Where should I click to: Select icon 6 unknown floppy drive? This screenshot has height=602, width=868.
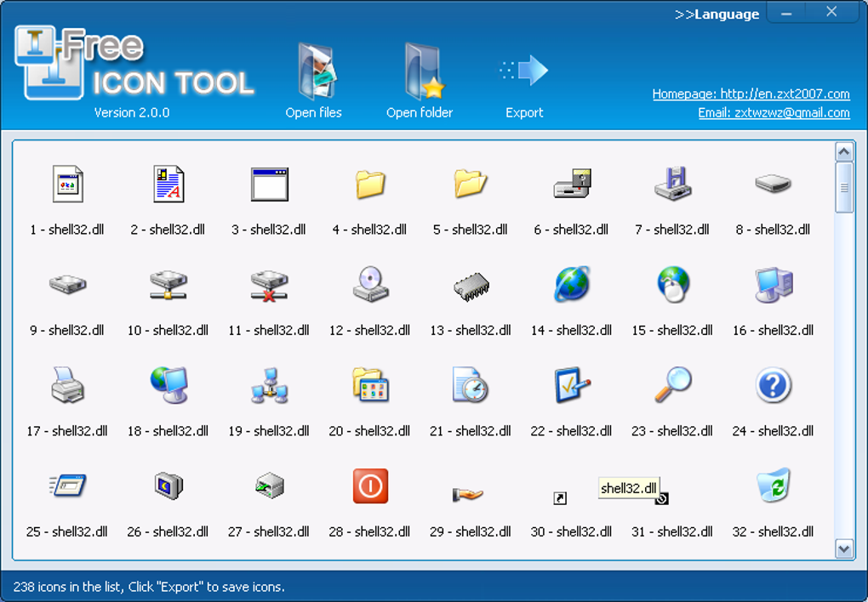pos(572,184)
